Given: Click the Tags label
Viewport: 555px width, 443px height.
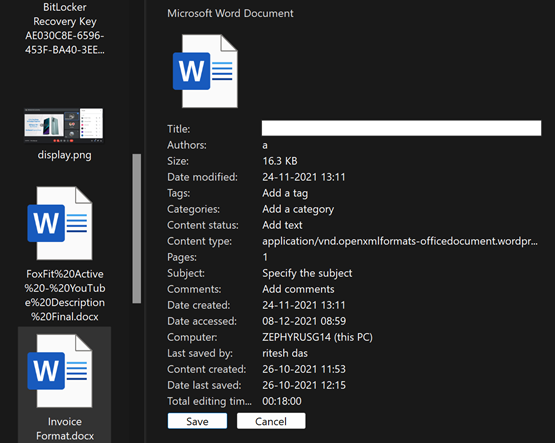Looking at the screenshot, I should coord(178,193).
